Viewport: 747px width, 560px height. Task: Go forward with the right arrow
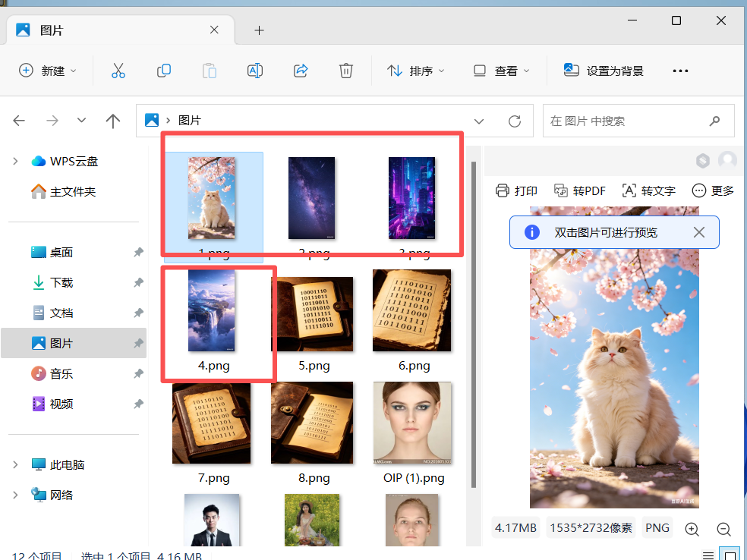[52, 121]
